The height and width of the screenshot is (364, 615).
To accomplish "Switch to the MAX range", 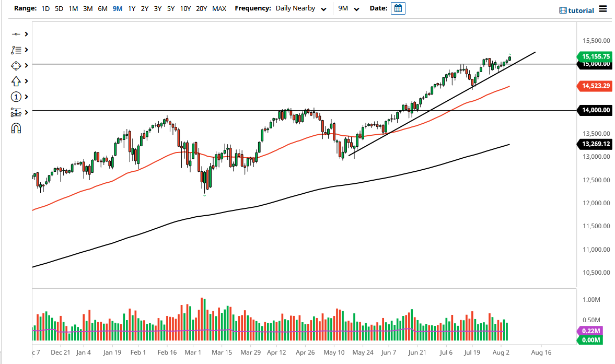I will pos(219,8).
